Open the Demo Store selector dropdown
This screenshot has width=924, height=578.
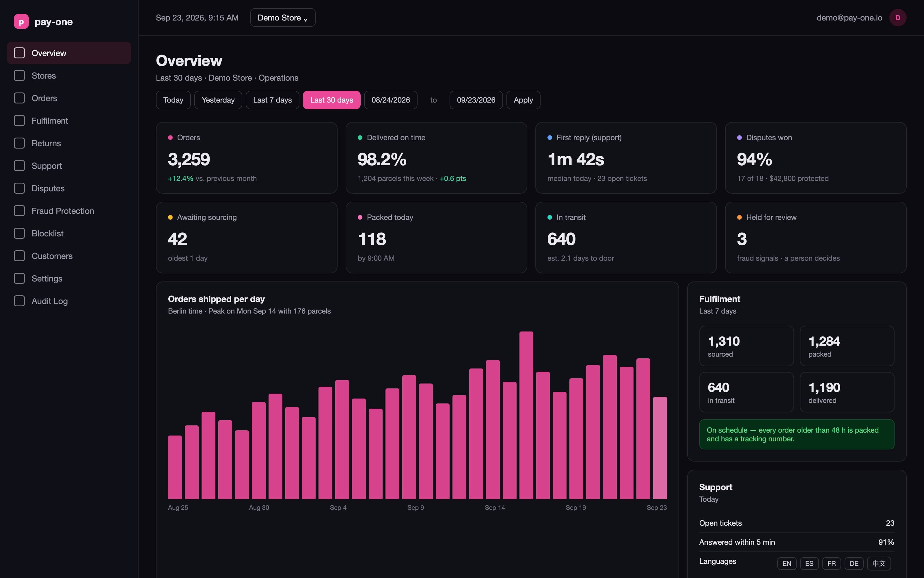pos(283,18)
